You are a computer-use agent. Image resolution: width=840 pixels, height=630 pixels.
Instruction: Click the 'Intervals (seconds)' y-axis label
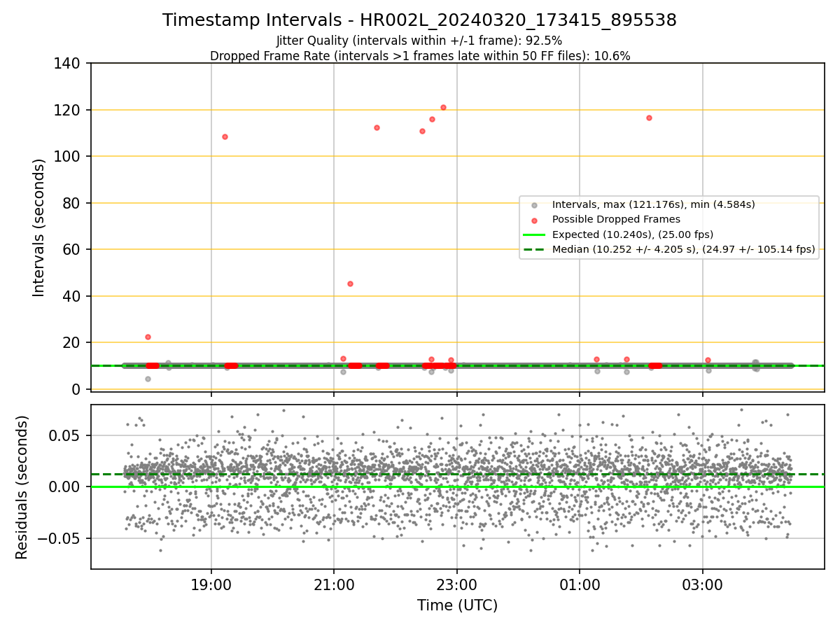[x=39, y=227]
